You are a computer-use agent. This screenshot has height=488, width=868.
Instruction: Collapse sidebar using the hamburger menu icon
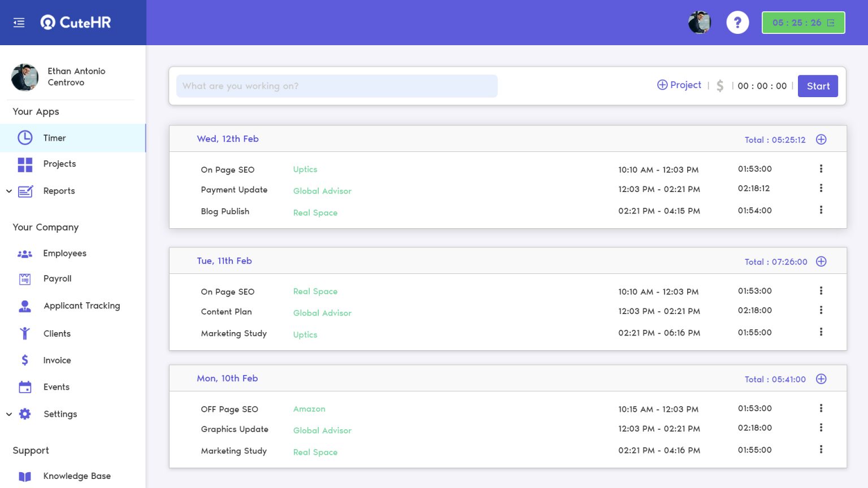(x=19, y=23)
